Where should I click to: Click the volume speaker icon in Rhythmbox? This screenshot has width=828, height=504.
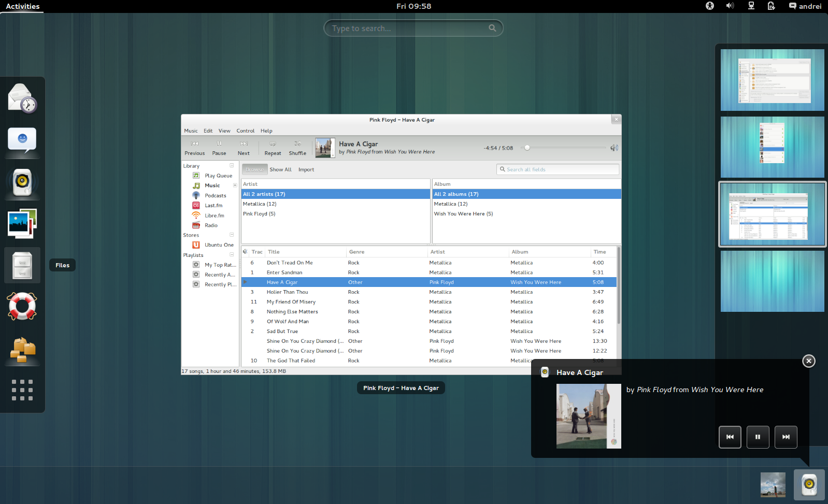614,148
